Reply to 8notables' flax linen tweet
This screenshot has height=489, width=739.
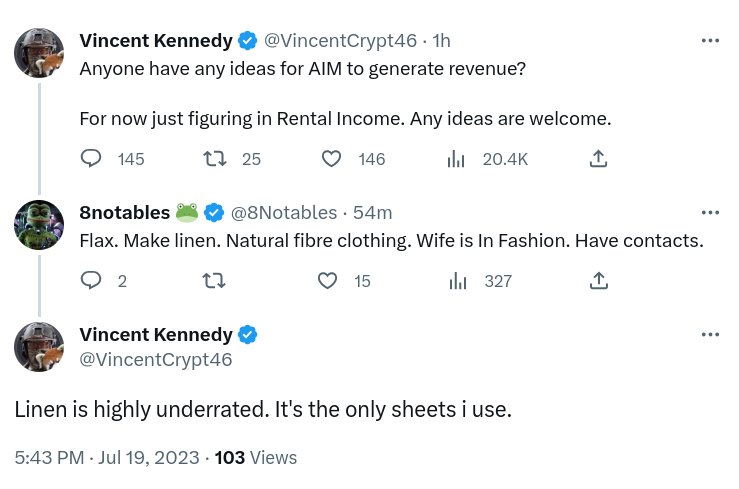pyautogui.click(x=91, y=281)
